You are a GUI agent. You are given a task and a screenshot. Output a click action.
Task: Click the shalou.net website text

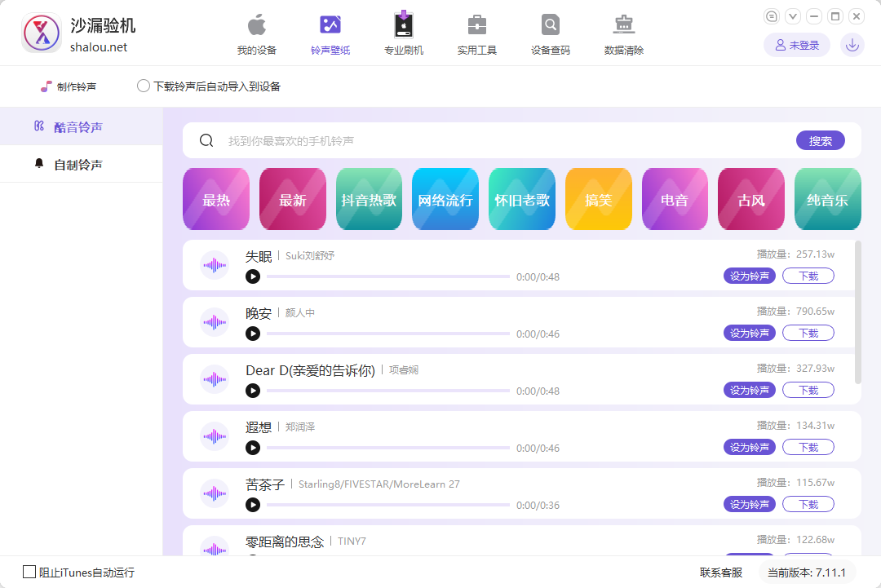(x=99, y=47)
